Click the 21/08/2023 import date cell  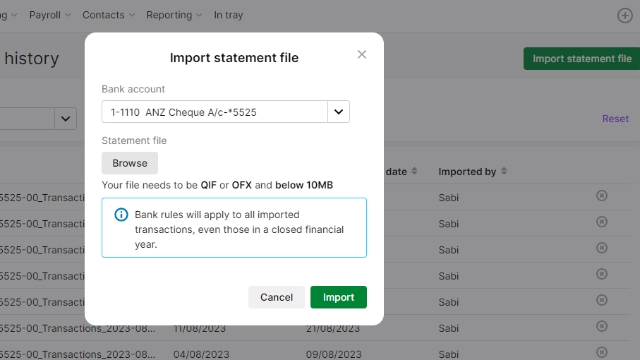coord(333,328)
